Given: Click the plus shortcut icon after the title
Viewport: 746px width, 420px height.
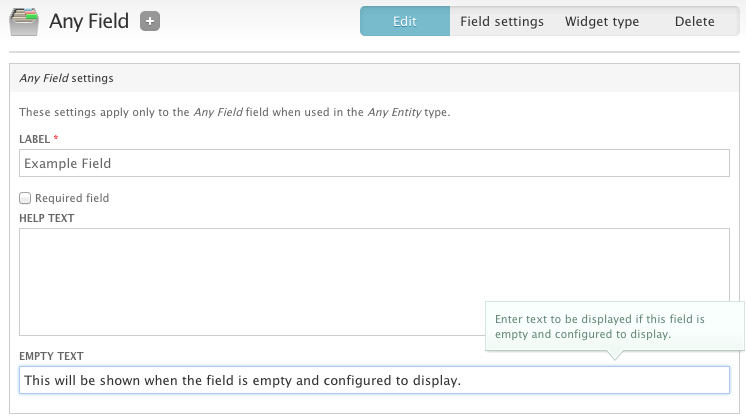Looking at the screenshot, I should tap(150, 21).
